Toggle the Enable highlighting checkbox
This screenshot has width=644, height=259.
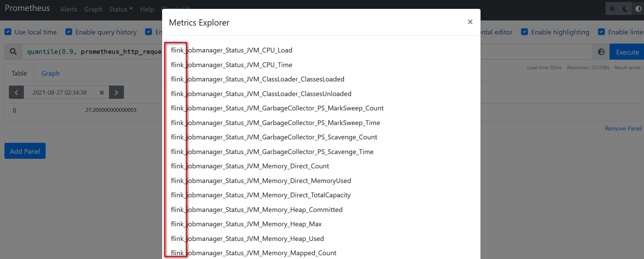point(524,32)
